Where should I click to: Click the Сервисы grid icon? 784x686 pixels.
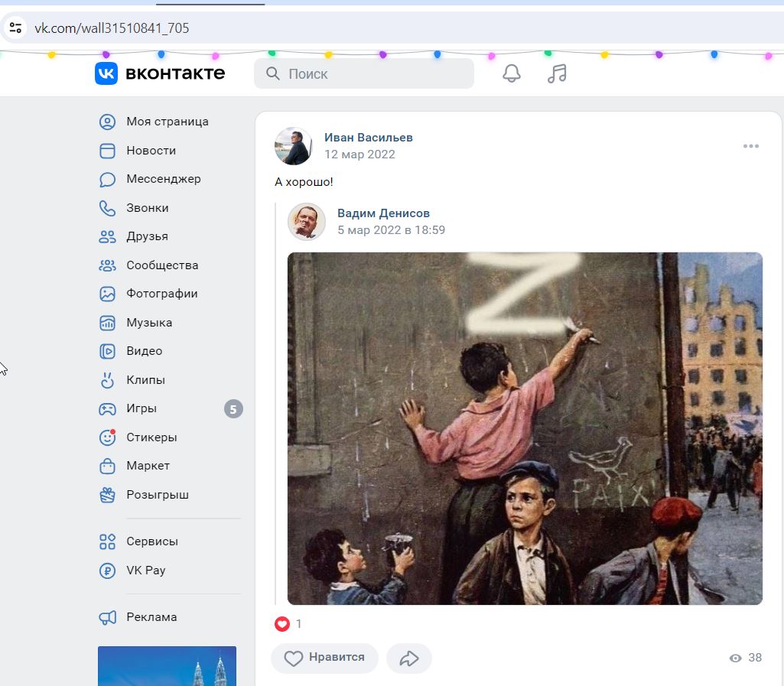tap(107, 541)
